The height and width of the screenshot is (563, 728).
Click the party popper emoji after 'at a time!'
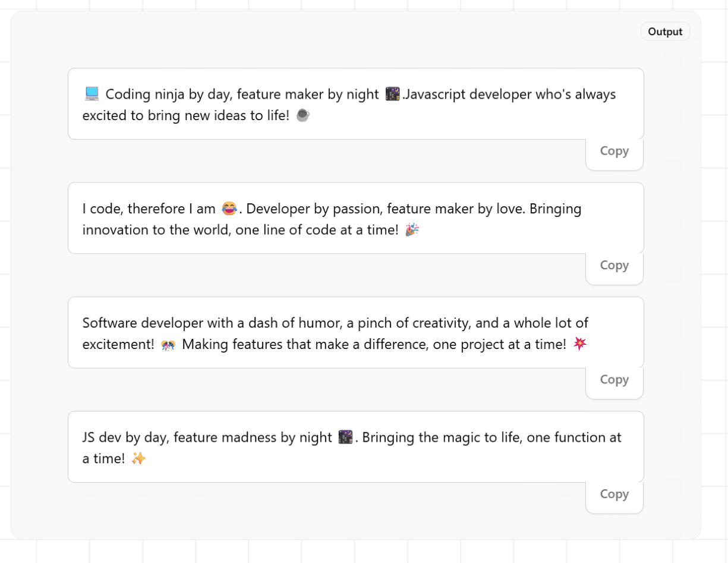click(412, 229)
